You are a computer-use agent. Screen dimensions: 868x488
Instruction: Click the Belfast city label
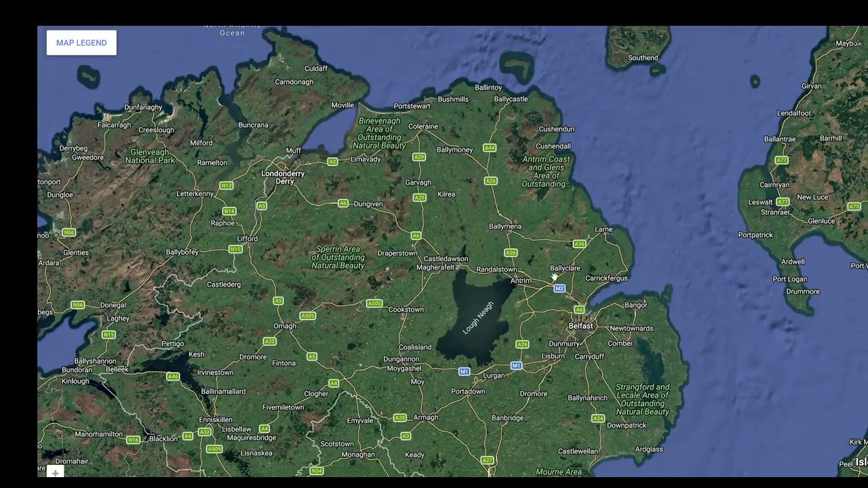click(581, 326)
